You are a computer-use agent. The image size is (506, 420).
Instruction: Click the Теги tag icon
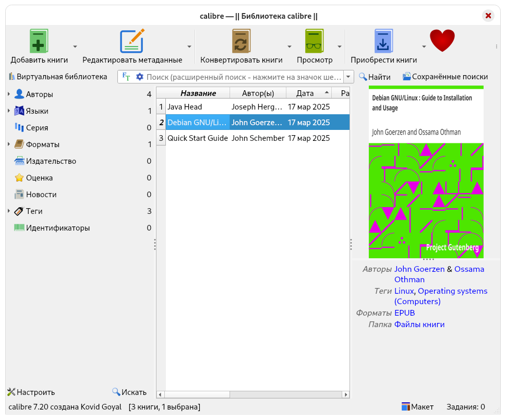coord(19,211)
